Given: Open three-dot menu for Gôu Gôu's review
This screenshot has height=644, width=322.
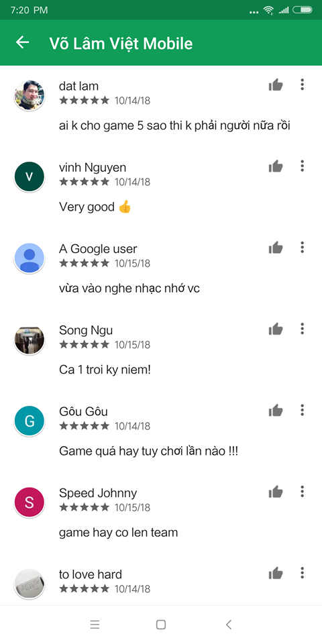Looking at the screenshot, I should 303,410.
